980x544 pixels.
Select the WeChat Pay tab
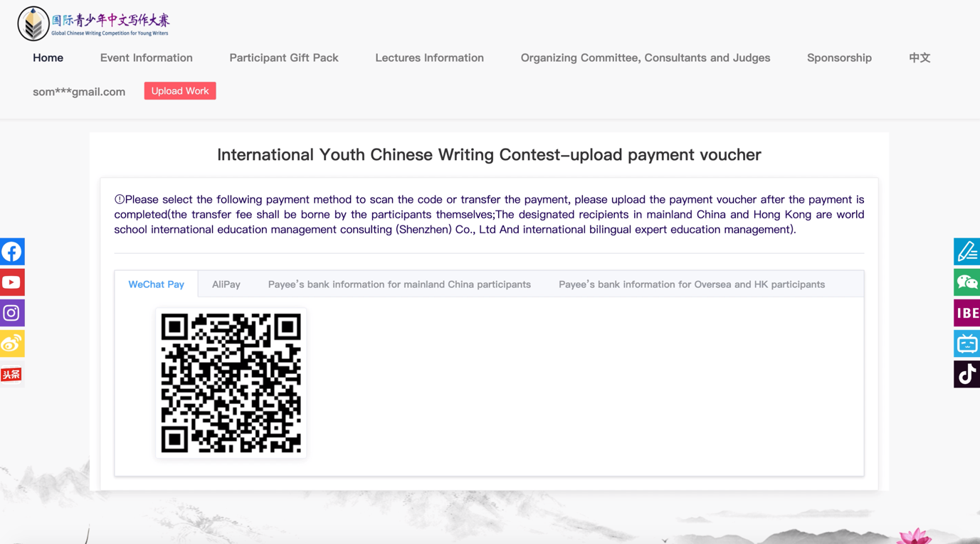click(x=157, y=284)
